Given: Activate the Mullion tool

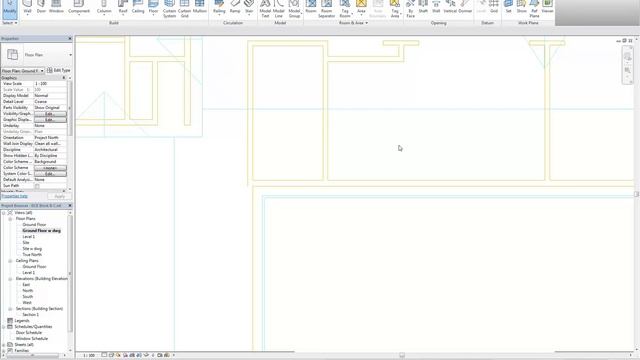Looking at the screenshot, I should [x=200, y=7].
